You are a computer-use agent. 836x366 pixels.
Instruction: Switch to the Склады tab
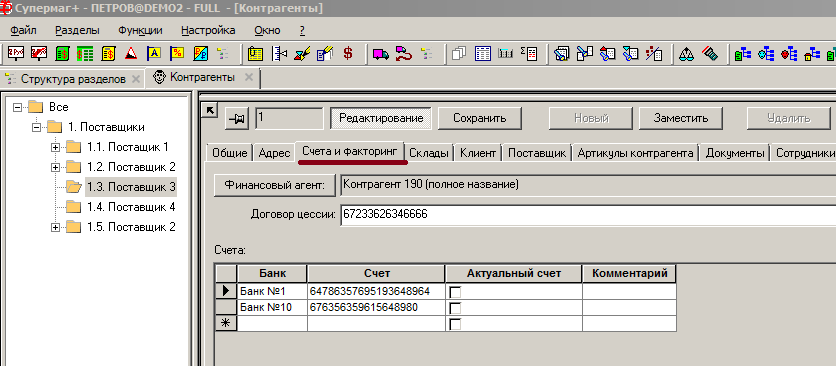point(429,154)
